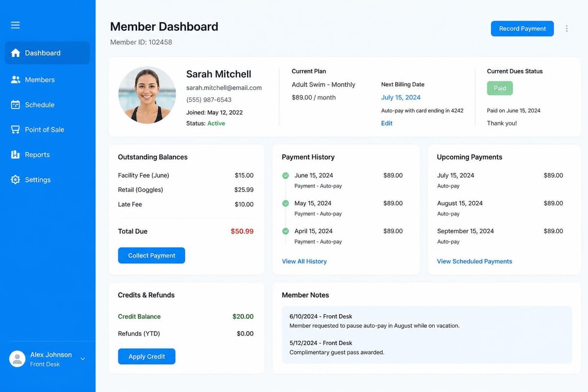The image size is (588, 392).
Task: Open Point of Sale in the sidebar
Action: point(48,129)
